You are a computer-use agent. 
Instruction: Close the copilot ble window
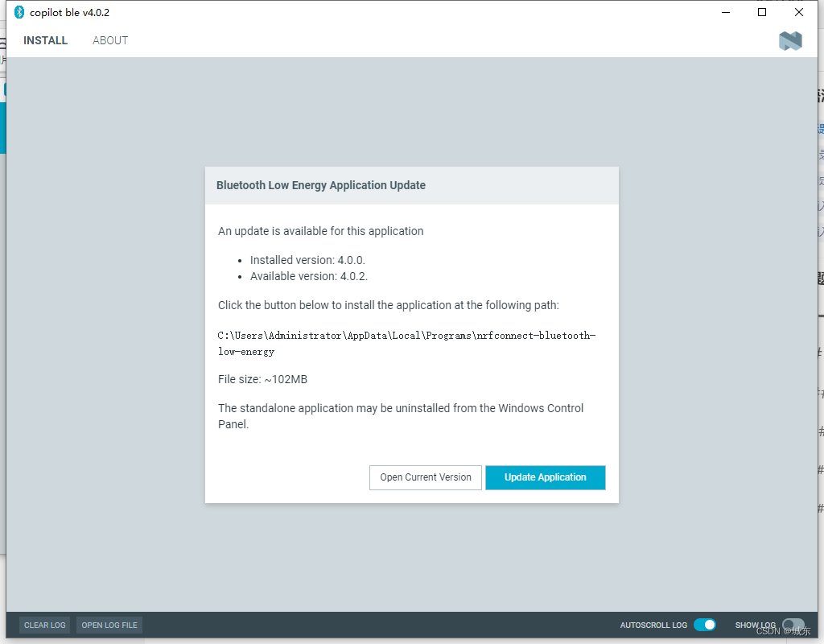799,12
